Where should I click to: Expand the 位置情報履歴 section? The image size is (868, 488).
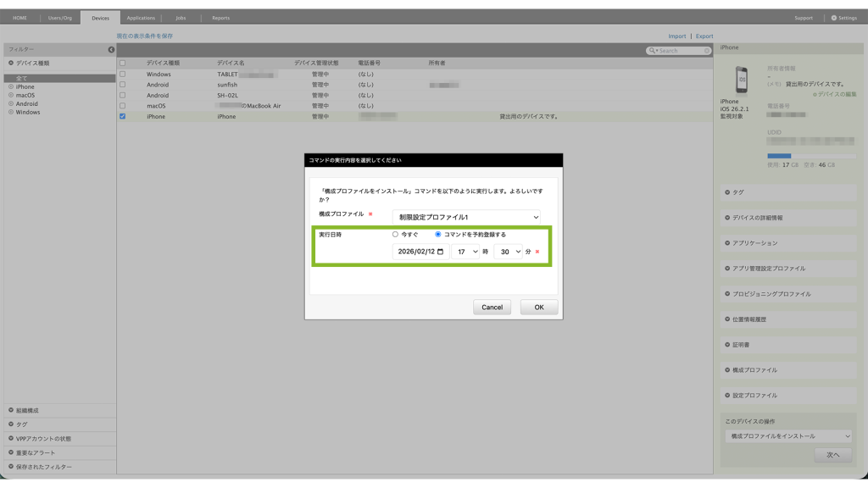coord(787,319)
